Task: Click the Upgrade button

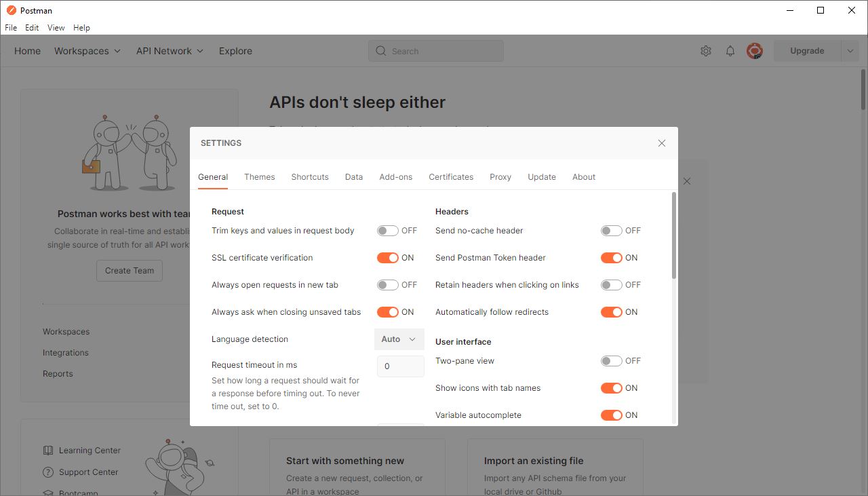Action: pyautogui.click(x=807, y=51)
